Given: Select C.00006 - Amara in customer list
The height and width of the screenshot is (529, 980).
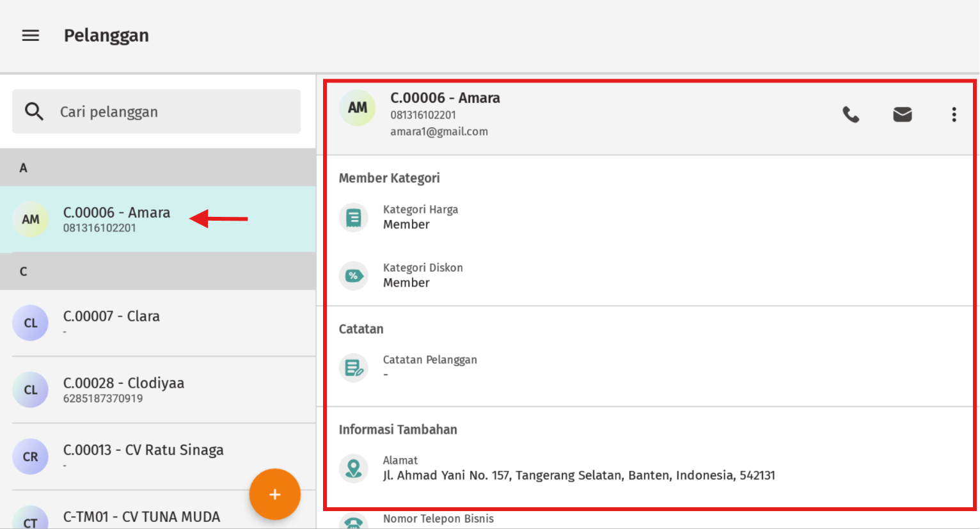Looking at the screenshot, I should coord(158,219).
